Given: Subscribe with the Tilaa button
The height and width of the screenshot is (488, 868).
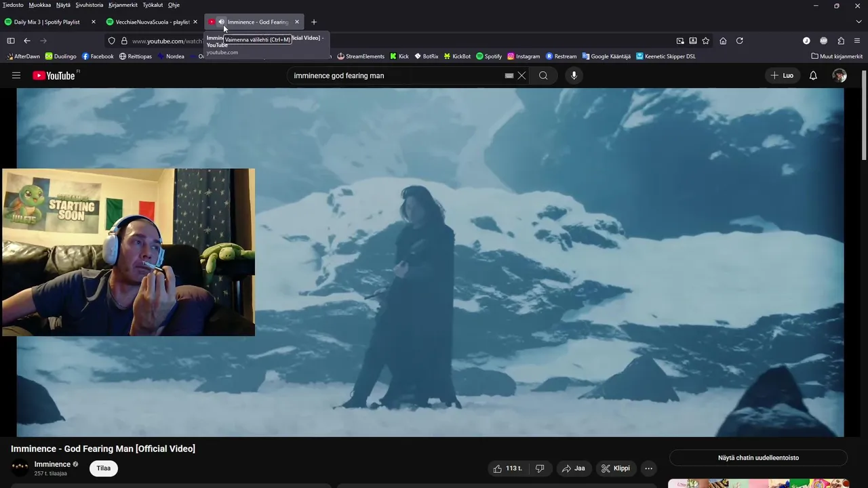Looking at the screenshot, I should tap(104, 468).
